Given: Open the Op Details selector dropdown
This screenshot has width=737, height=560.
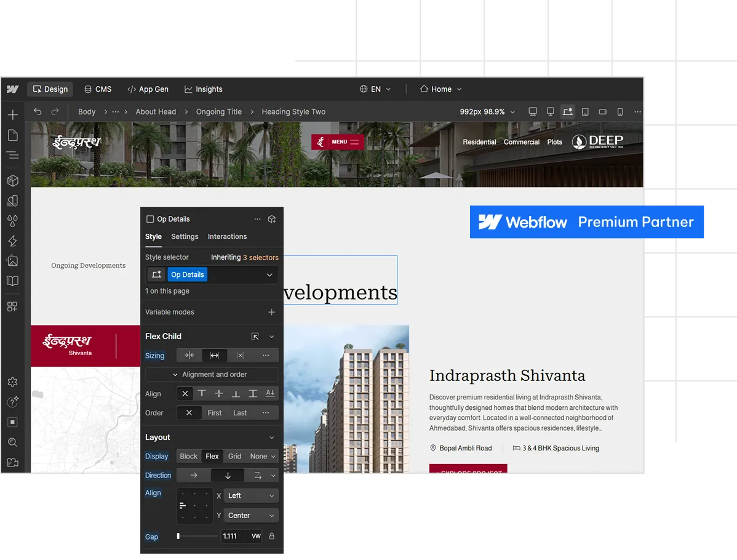Looking at the screenshot, I should pos(269,274).
